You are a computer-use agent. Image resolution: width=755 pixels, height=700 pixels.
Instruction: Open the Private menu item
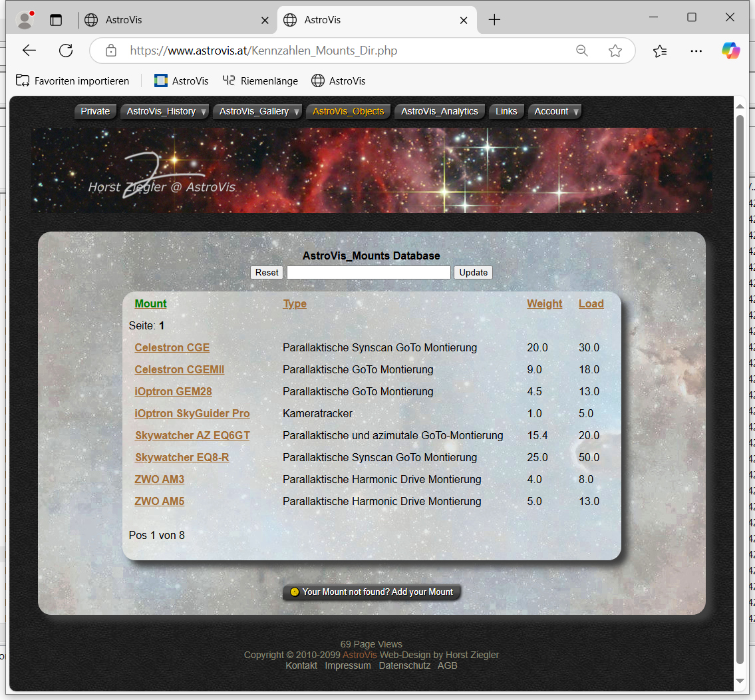[95, 111]
